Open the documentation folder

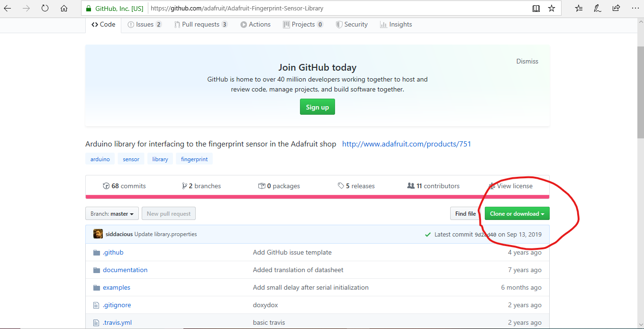pyautogui.click(x=125, y=270)
